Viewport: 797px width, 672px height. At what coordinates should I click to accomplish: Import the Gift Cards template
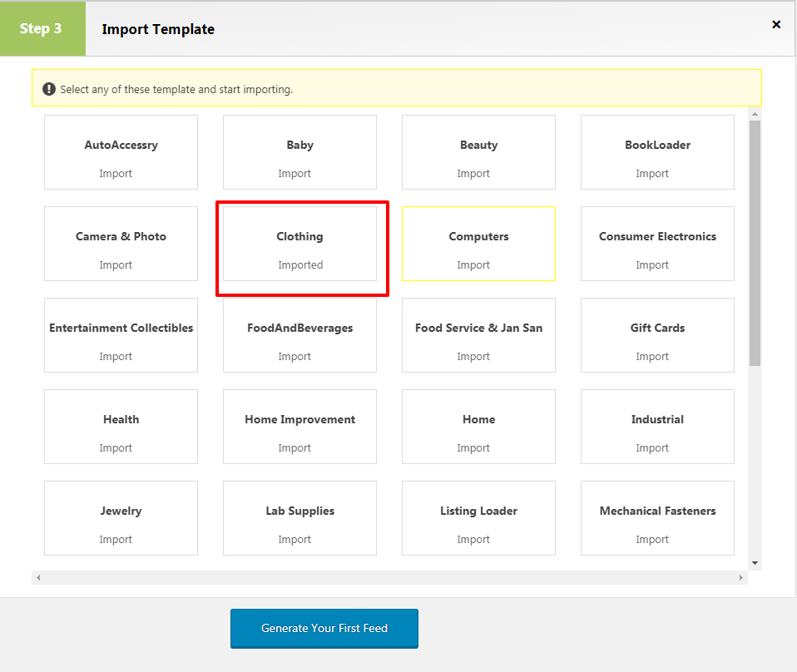pyautogui.click(x=656, y=356)
